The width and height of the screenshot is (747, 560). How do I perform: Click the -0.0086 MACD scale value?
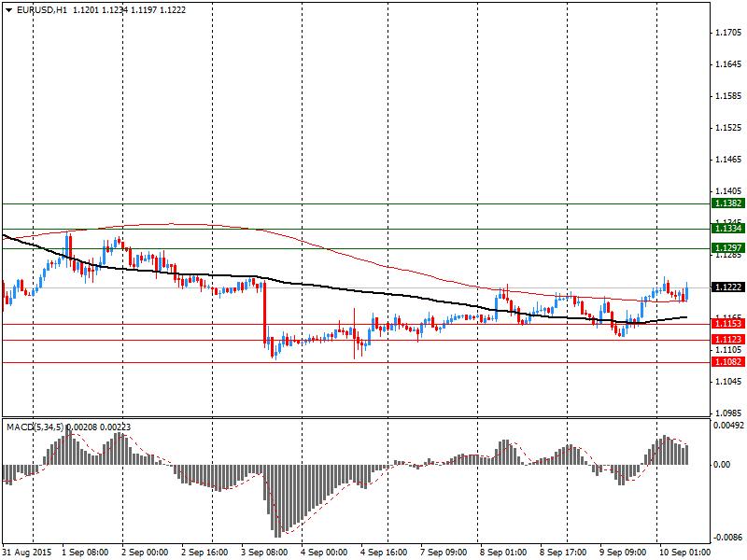coord(727,539)
